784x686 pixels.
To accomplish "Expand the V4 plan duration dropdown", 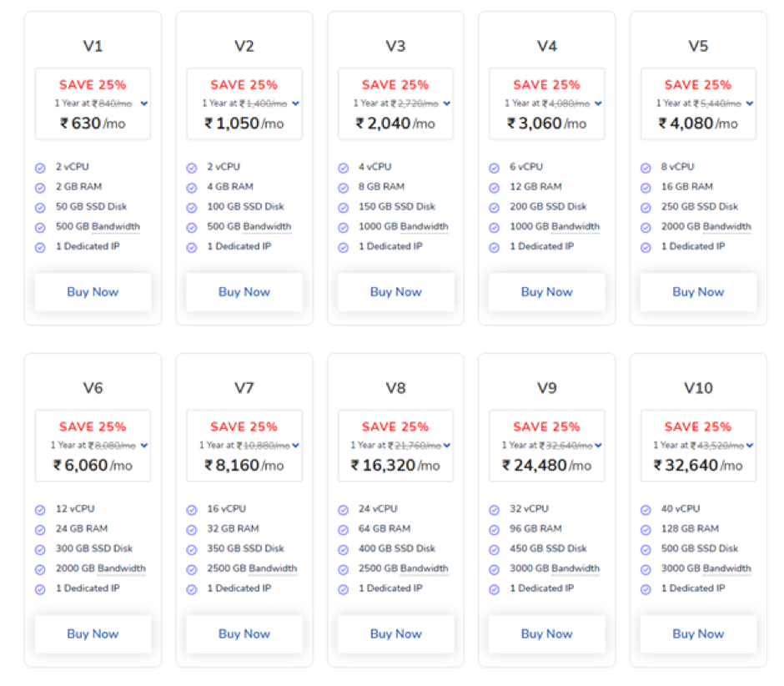I will tap(598, 103).
